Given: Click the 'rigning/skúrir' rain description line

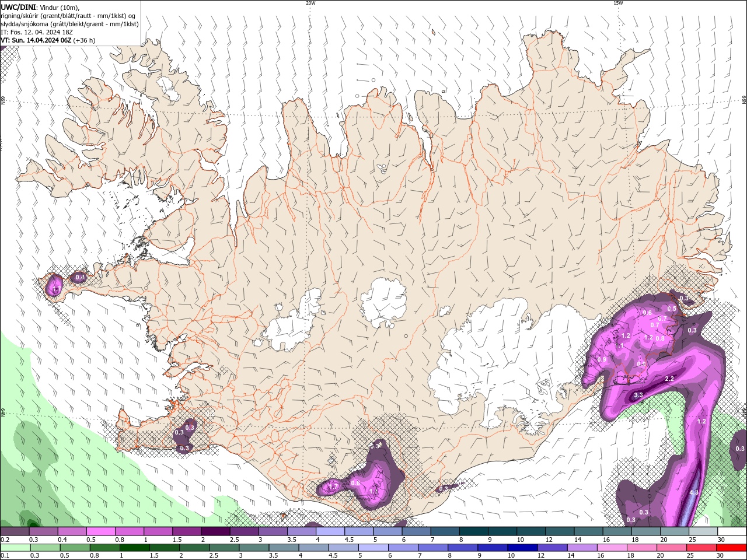Looking at the screenshot, I should [x=69, y=16].
